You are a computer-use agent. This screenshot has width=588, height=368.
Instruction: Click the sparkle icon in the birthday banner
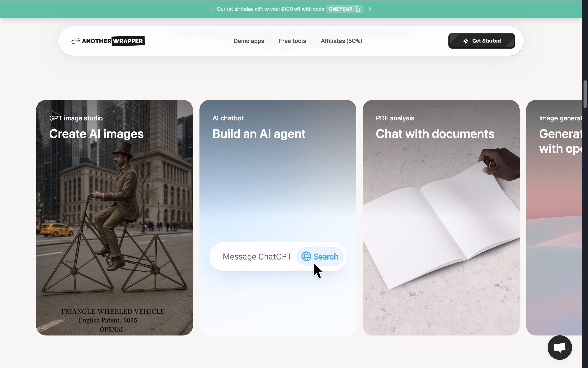tap(211, 9)
